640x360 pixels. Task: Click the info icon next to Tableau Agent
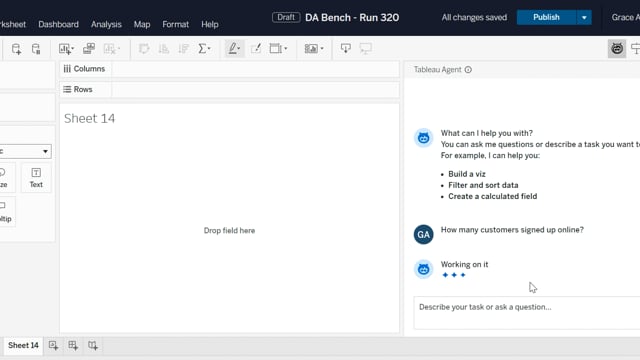point(468,70)
